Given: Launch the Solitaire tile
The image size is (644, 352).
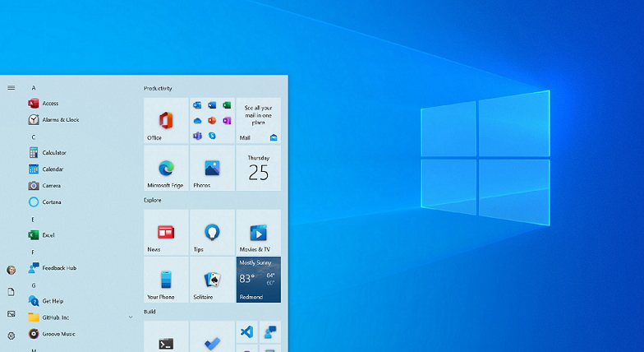Looking at the screenshot, I should 212,280.
